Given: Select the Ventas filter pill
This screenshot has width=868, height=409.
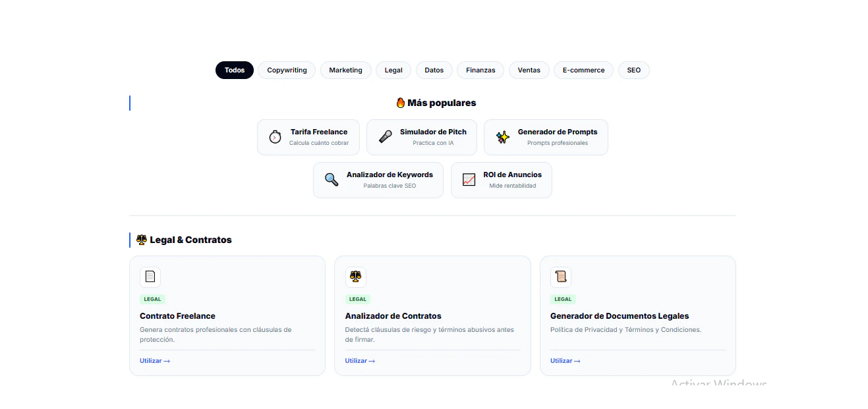Looking at the screenshot, I should point(529,70).
